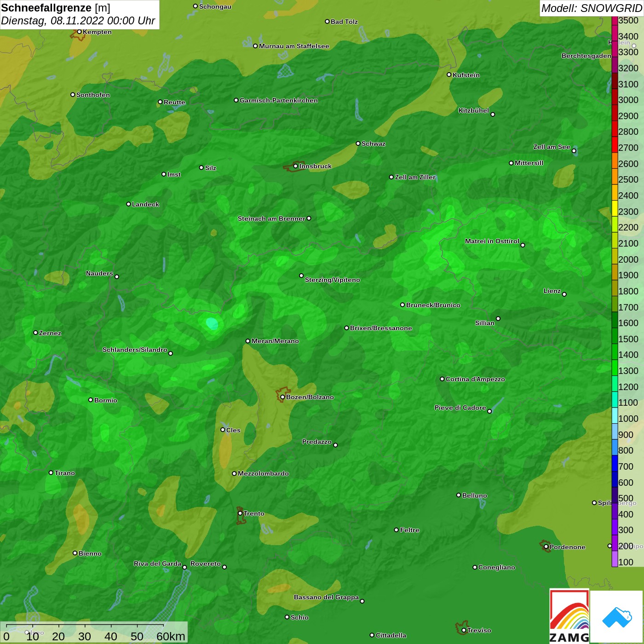Click the 700 m blue legend swatch
The width and height of the screenshot is (644, 644).
point(615,463)
